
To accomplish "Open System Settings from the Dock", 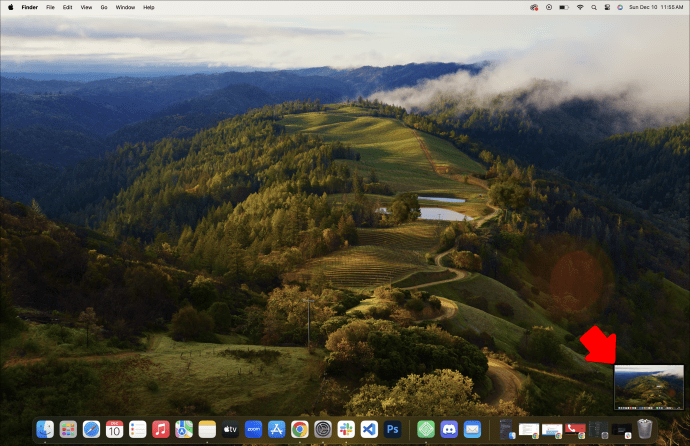I will (323, 429).
